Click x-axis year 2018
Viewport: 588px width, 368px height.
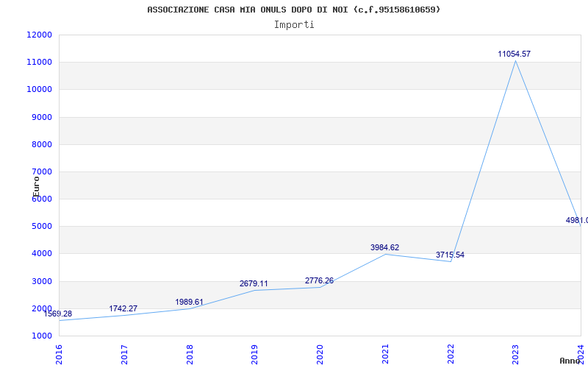190,355
